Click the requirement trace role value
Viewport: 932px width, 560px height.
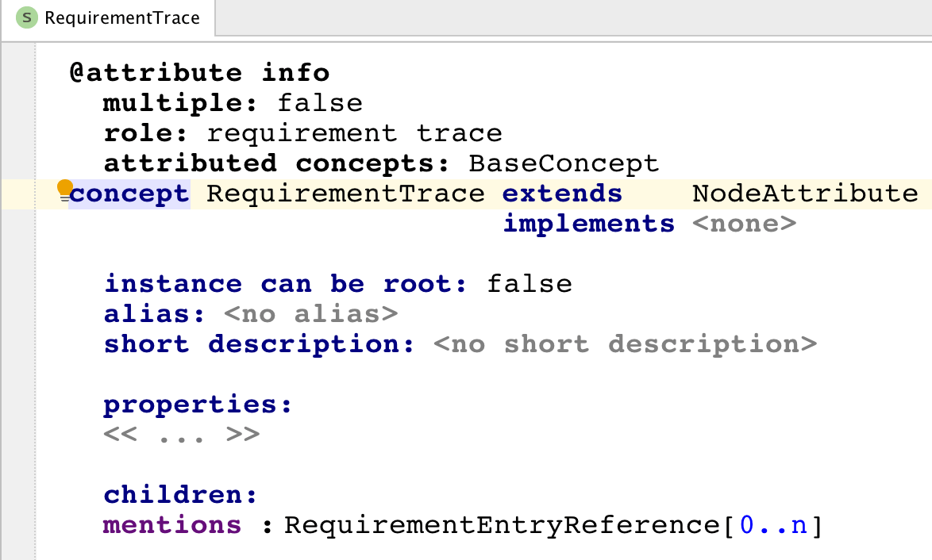click(354, 133)
